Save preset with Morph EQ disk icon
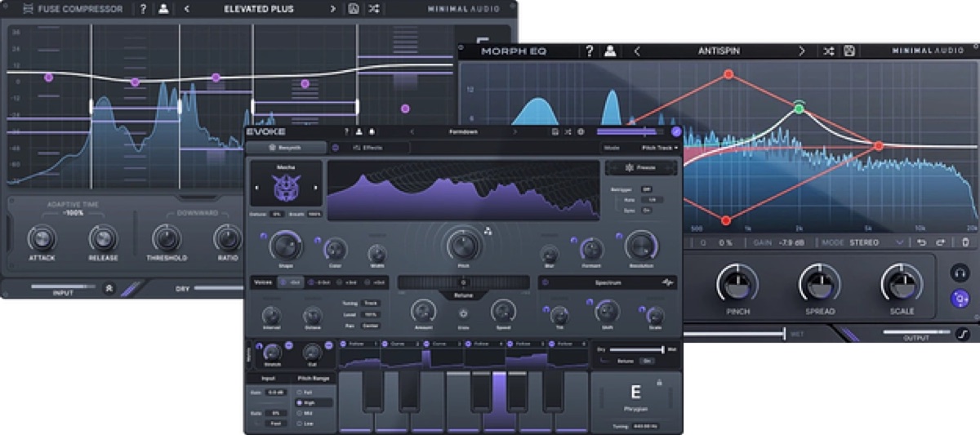This screenshot has width=980, height=435. (x=849, y=51)
